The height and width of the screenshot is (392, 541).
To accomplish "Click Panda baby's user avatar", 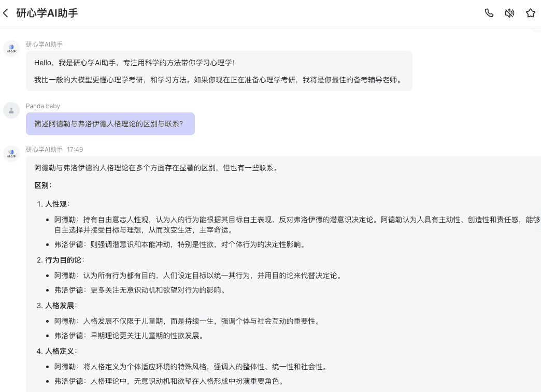I will coord(11,110).
